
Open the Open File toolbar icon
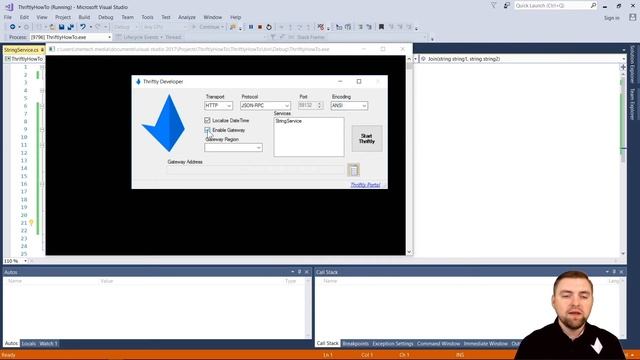[x=52, y=27]
